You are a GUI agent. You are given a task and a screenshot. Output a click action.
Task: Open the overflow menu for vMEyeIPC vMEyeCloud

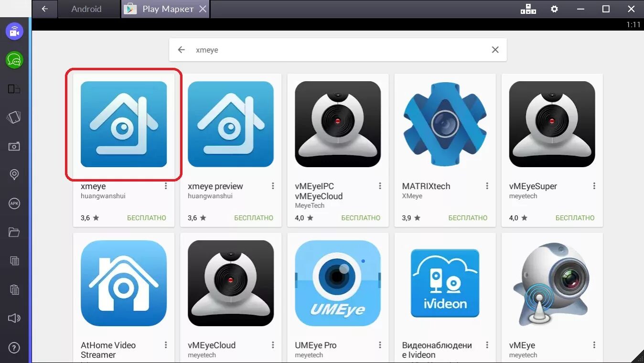click(x=380, y=186)
